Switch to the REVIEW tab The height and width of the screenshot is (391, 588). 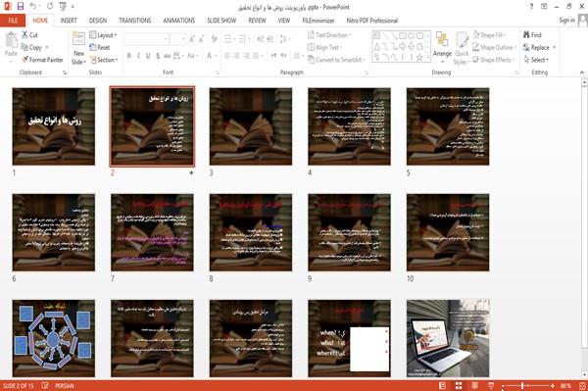(257, 21)
